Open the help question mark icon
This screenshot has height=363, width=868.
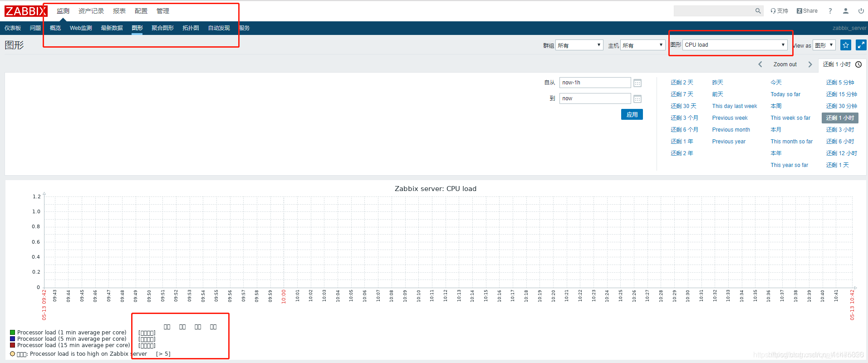(830, 11)
